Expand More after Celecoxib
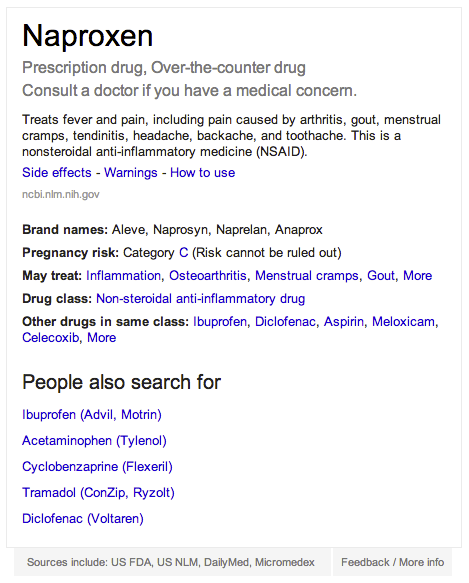Image resolution: width=469 pixels, height=583 pixels. [102, 338]
